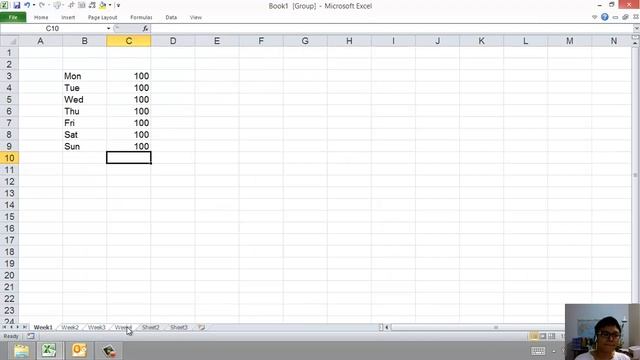Select row 3 header

point(9,76)
